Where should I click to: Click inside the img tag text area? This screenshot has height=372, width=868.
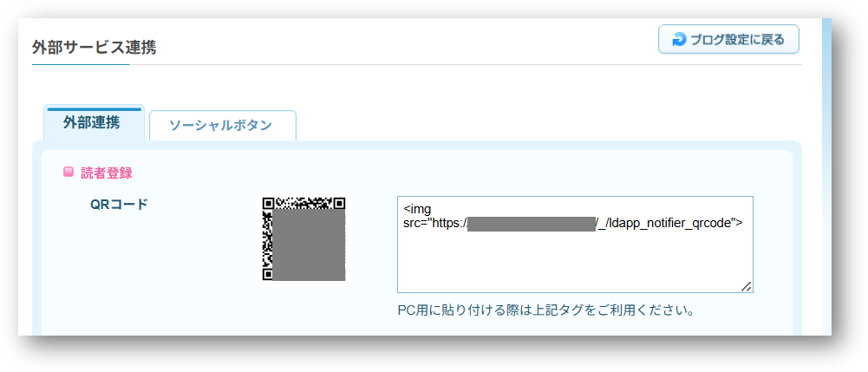pos(575,245)
